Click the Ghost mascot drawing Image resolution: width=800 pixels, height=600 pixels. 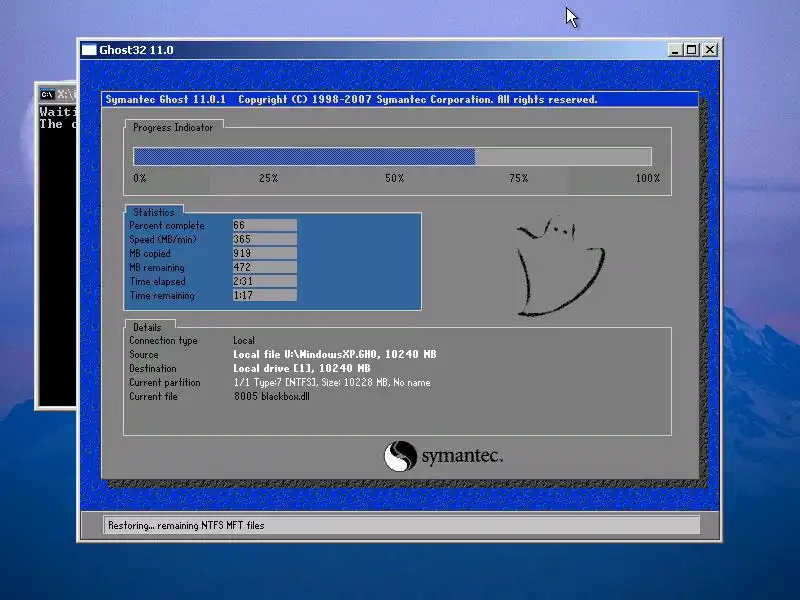point(560,265)
